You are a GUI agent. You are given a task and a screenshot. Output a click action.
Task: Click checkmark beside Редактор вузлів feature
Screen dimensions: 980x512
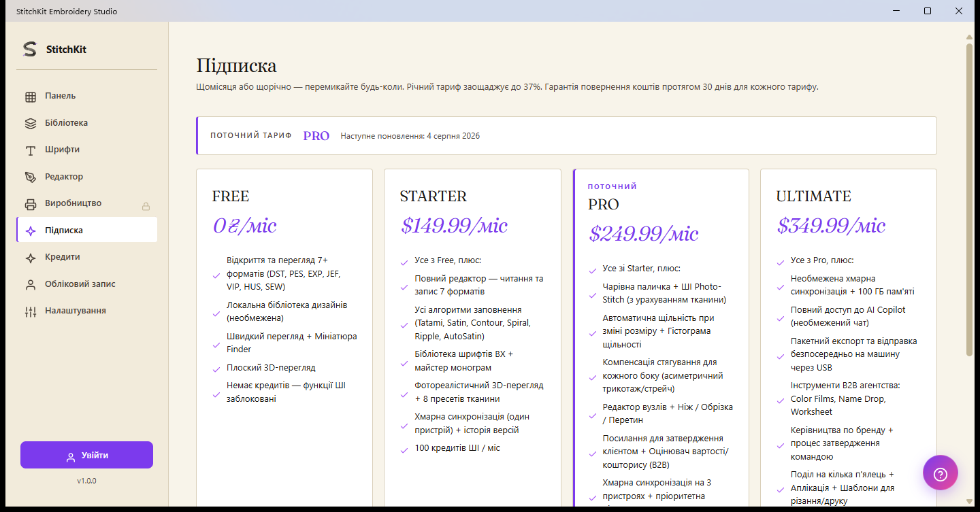pos(592,415)
